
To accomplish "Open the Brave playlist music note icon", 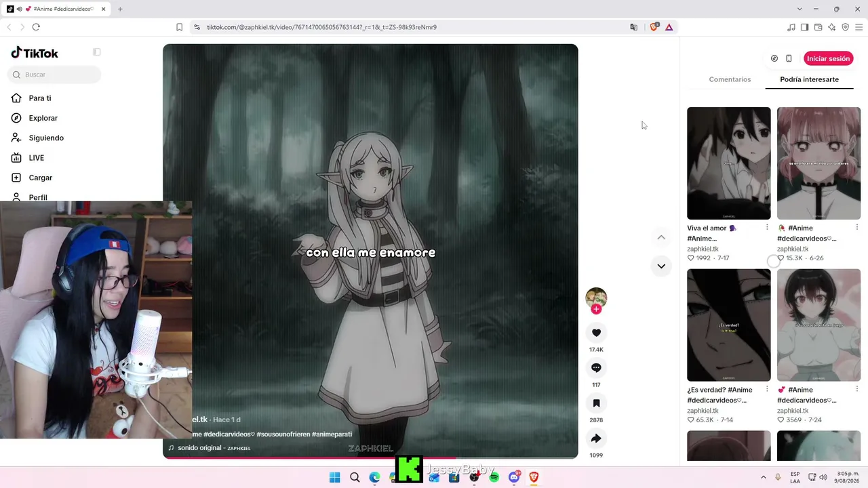I will pyautogui.click(x=791, y=27).
